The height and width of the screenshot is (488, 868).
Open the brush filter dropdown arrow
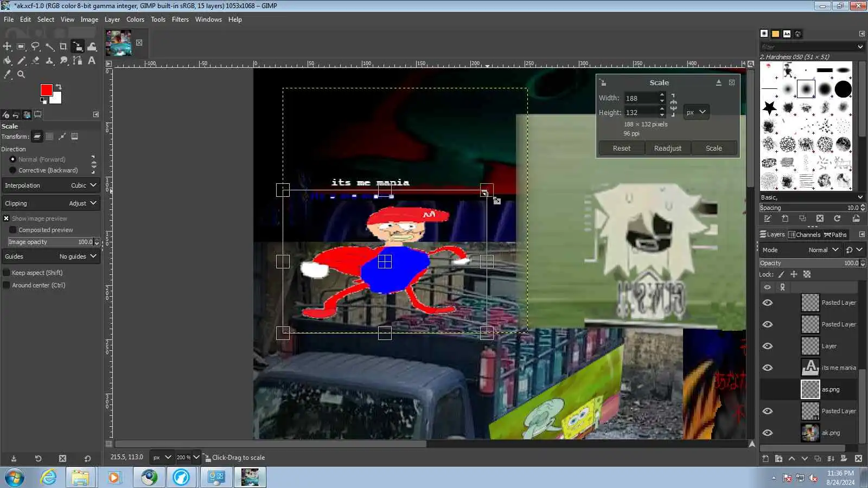pyautogui.click(x=860, y=47)
